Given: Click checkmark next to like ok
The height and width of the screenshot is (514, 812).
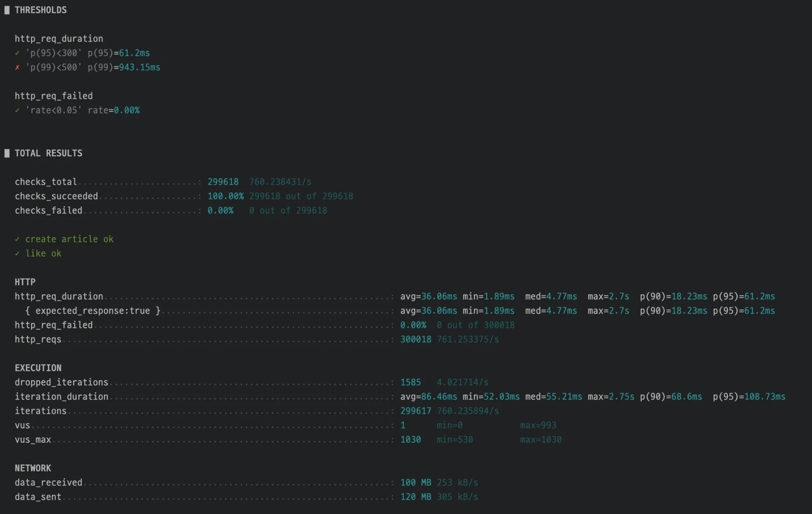Looking at the screenshot, I should 17,253.
